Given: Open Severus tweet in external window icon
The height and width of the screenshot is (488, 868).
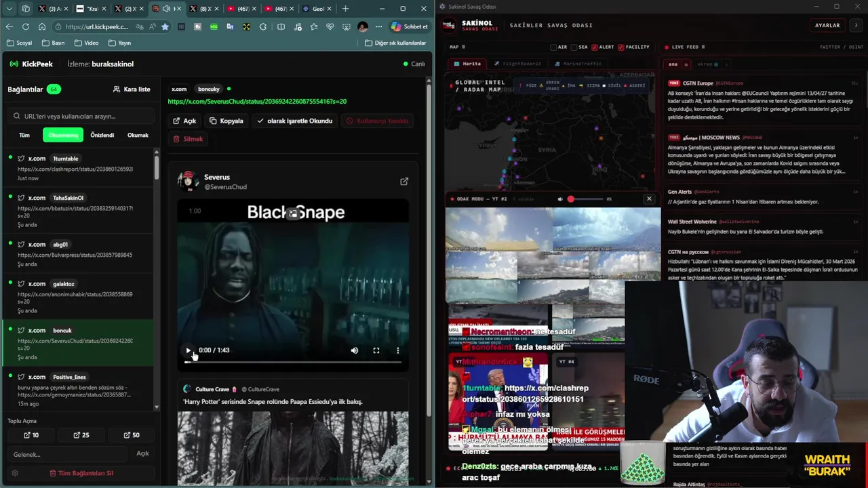Looking at the screenshot, I should (x=404, y=181).
